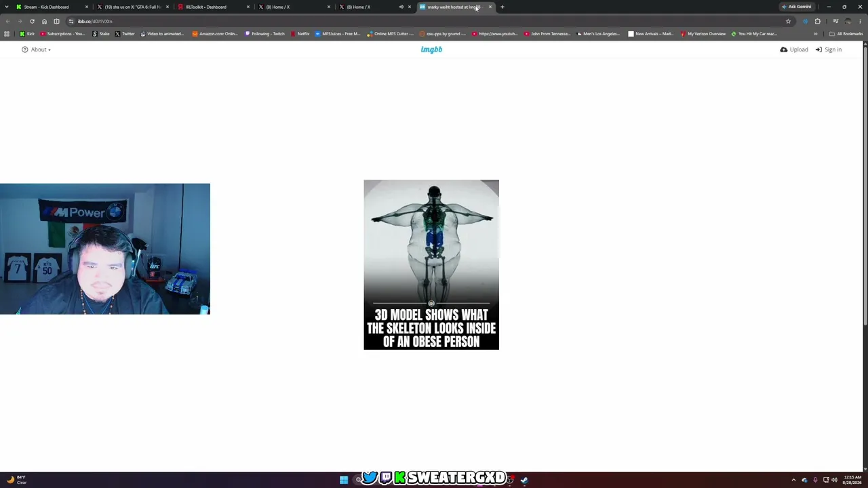
Task: Open the John From Tennessee bookmark
Action: coord(547,34)
